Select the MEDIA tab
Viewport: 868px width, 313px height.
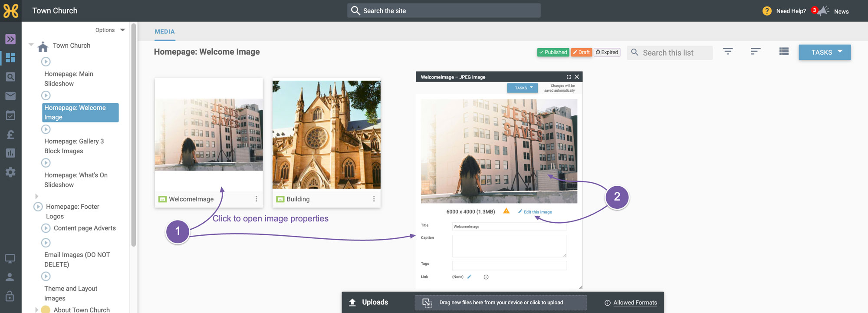164,32
